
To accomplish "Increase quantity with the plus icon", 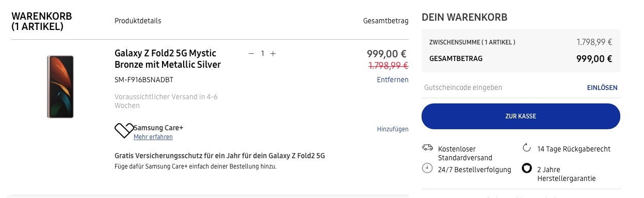I will [273, 54].
